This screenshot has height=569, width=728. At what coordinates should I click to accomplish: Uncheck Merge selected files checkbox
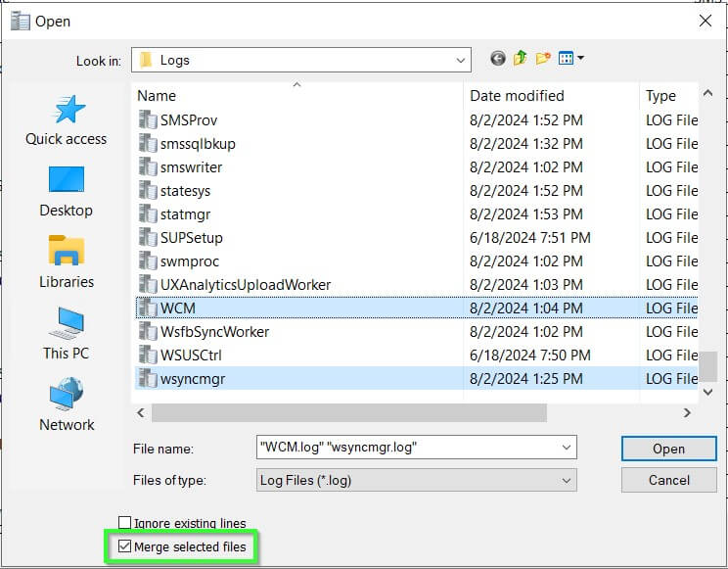(x=124, y=546)
